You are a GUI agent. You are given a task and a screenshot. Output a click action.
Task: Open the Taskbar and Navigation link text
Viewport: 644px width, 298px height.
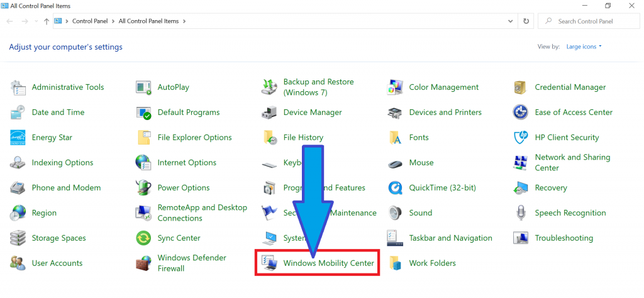(x=450, y=238)
